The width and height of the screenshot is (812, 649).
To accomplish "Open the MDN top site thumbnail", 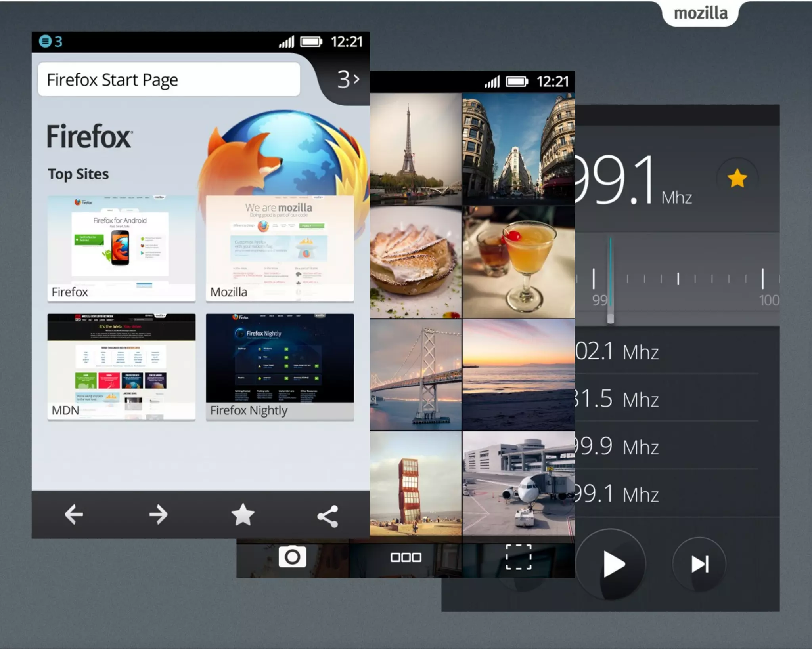I will point(121,366).
